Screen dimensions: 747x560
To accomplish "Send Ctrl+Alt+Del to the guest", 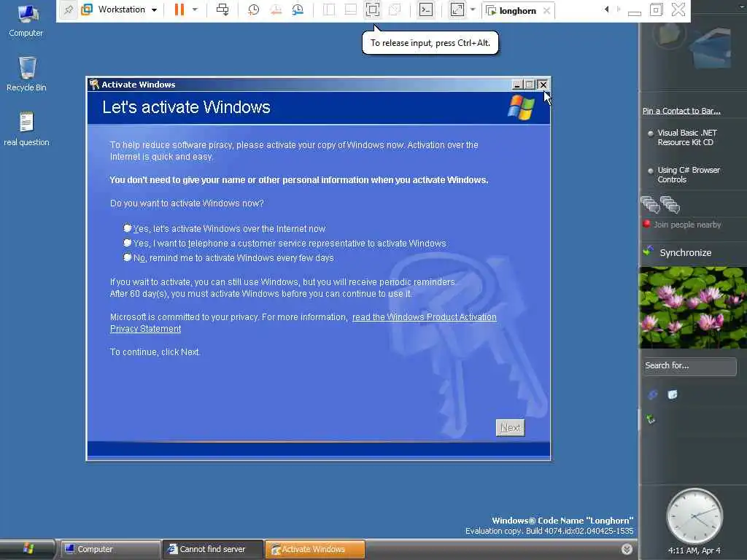I will (x=222, y=9).
